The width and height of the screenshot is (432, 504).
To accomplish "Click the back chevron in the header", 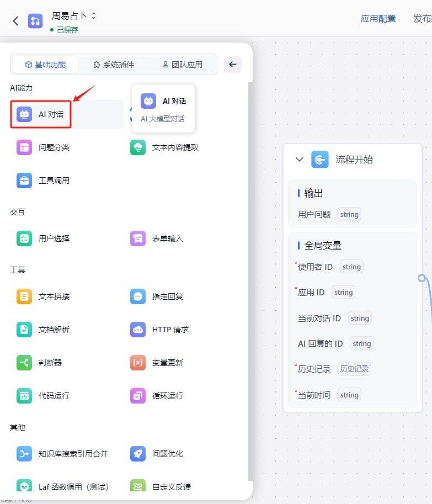I will pos(15,21).
